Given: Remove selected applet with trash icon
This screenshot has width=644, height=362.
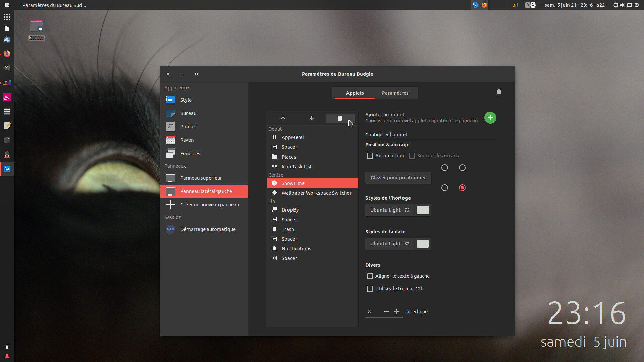Looking at the screenshot, I should pos(340,118).
